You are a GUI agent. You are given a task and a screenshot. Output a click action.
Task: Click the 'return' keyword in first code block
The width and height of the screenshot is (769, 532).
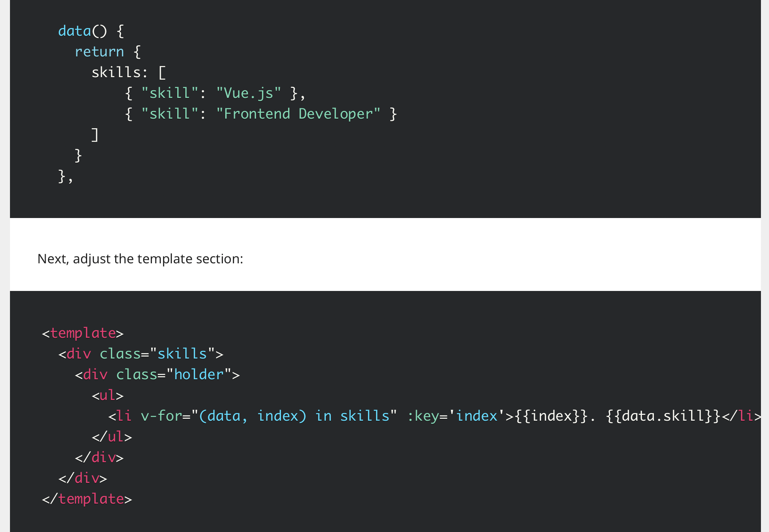tap(99, 52)
